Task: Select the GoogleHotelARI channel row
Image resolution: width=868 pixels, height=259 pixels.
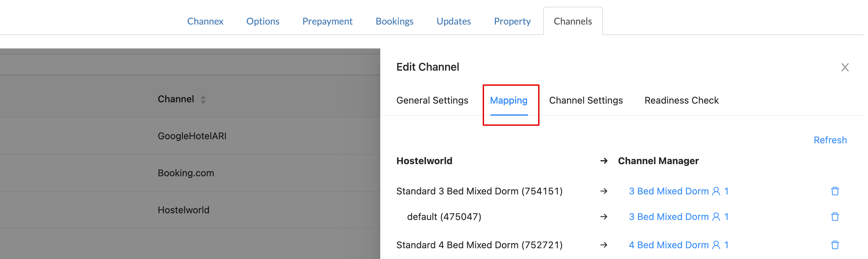Action: [190, 136]
